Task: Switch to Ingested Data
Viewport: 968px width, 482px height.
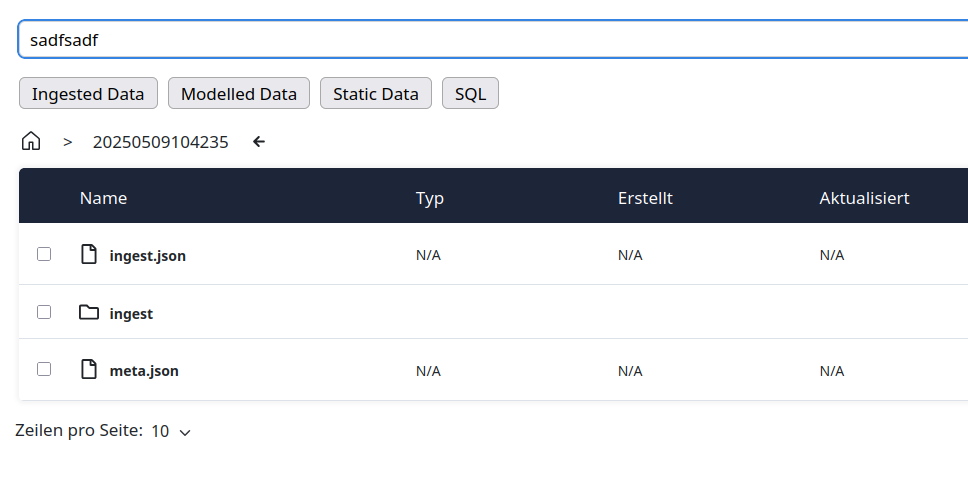Action: coord(88,94)
